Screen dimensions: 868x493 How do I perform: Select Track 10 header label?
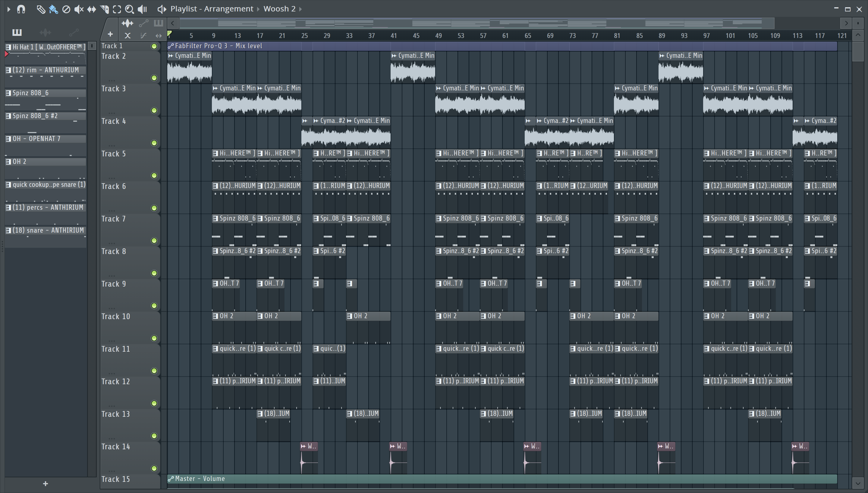116,316
